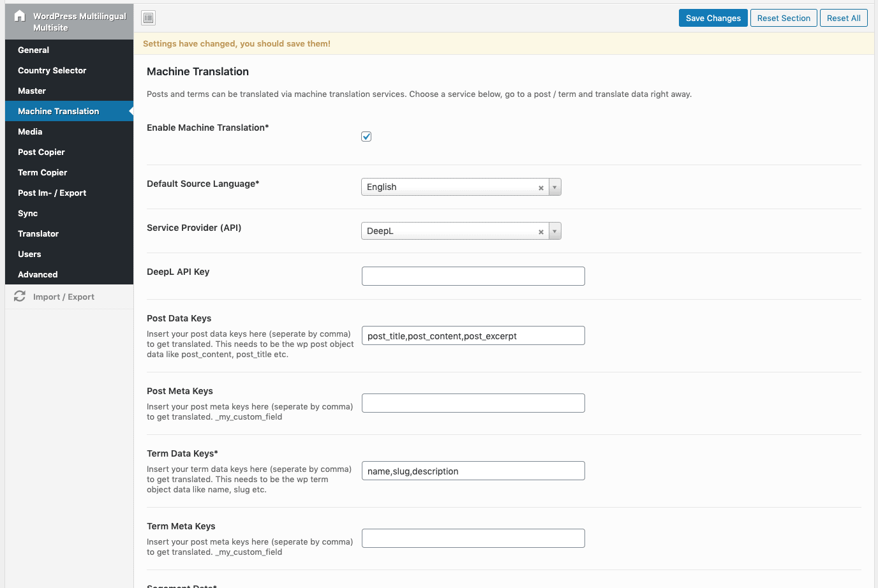Open the Sync settings section
Viewport: 878px width, 588px height.
click(x=27, y=213)
